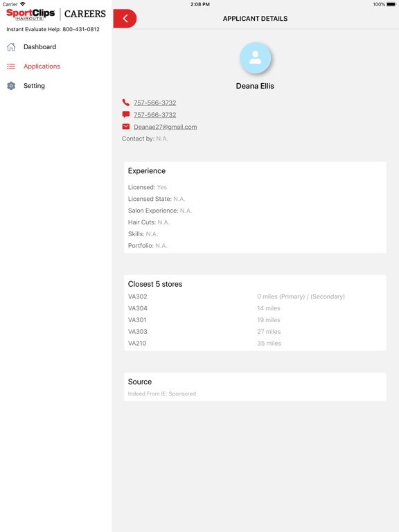Check the Wi-Fi status icon
This screenshot has height=532, width=399.
23,4
